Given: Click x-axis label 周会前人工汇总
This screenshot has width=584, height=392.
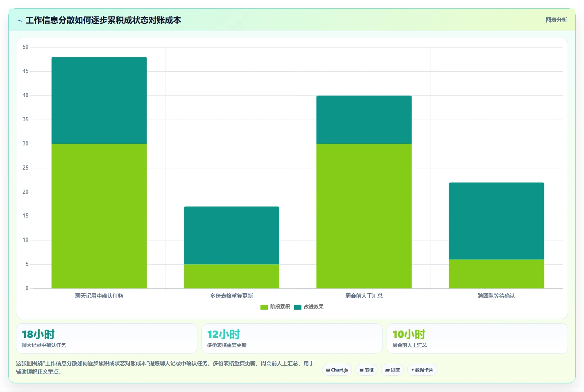Looking at the screenshot, I should click(x=364, y=296).
